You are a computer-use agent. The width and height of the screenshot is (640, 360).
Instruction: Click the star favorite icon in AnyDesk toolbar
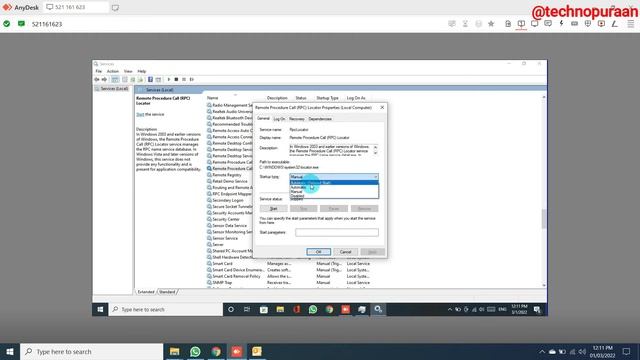click(x=491, y=24)
